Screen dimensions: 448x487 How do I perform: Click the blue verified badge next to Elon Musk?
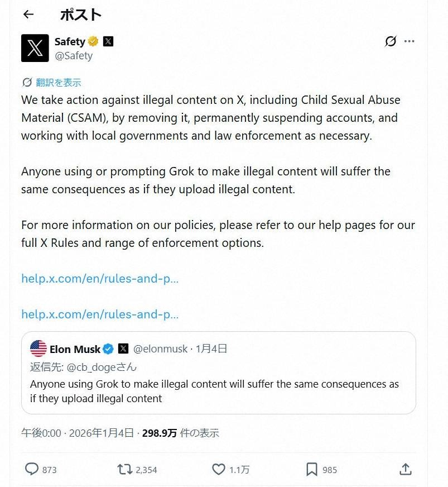click(109, 349)
